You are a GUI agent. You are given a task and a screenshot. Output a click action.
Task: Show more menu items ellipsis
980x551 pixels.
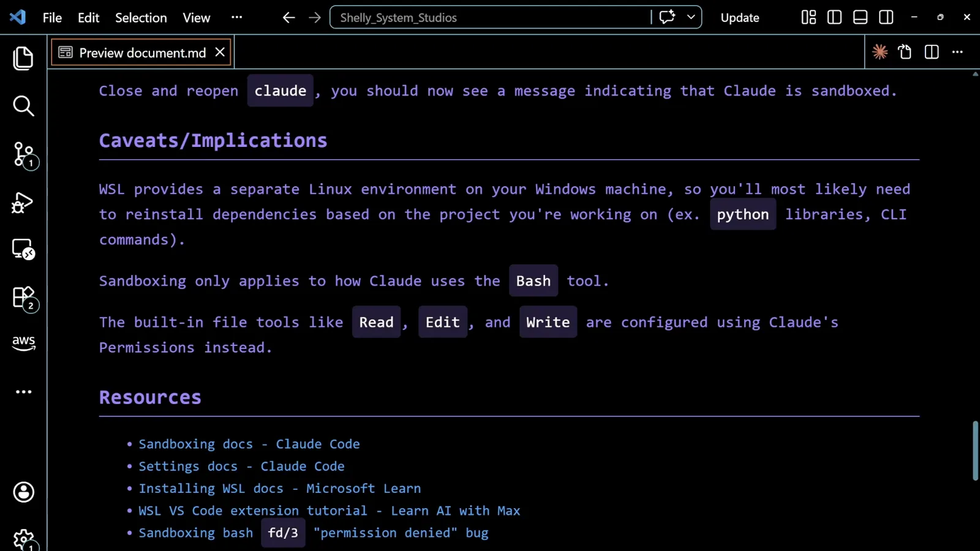coord(236,17)
